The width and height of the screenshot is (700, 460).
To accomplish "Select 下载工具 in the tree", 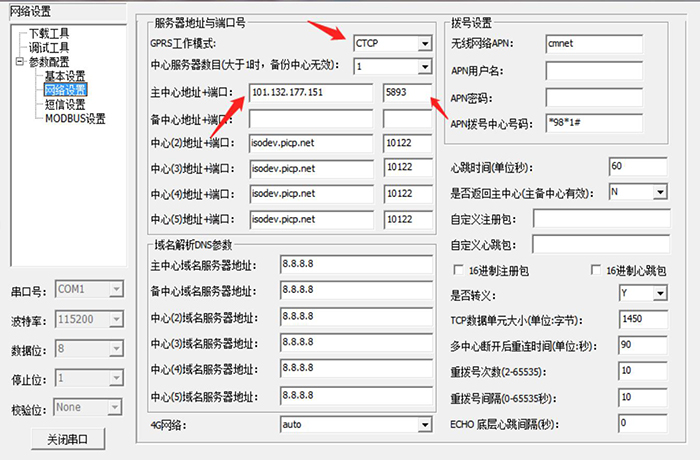I will 49,32.
